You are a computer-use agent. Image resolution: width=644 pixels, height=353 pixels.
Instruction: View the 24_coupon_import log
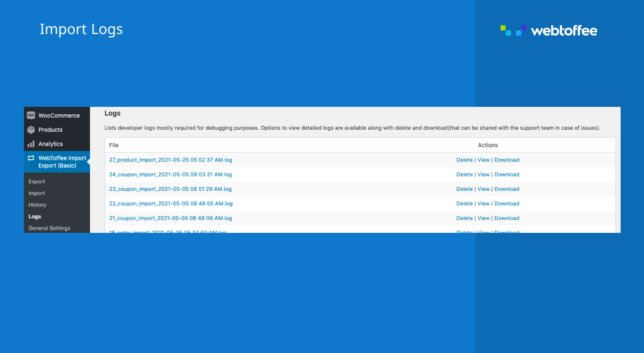click(484, 174)
